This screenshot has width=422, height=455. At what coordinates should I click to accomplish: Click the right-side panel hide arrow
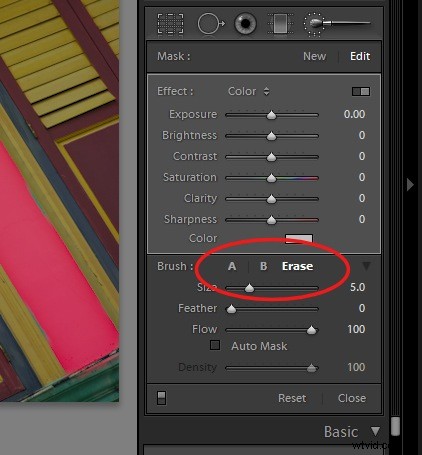[410, 184]
